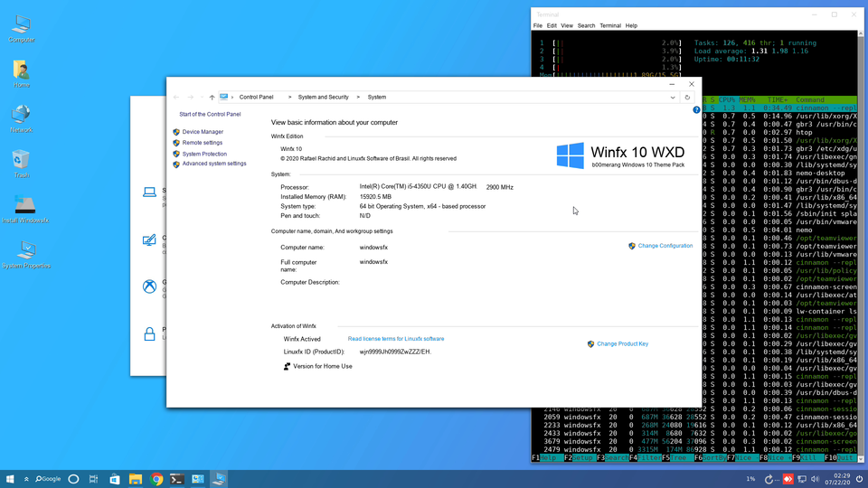
Task: Go to Start of the Control Panel
Action: click(210, 114)
